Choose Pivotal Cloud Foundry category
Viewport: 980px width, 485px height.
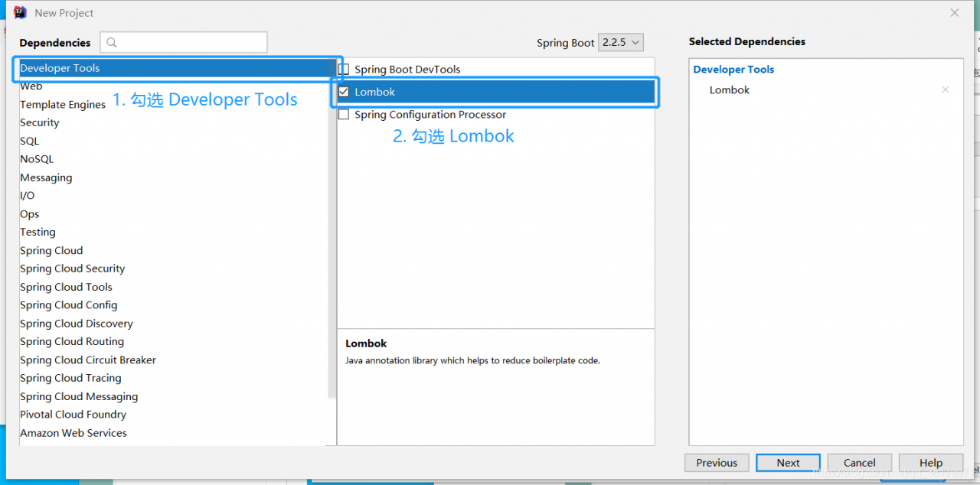pyautogui.click(x=73, y=415)
